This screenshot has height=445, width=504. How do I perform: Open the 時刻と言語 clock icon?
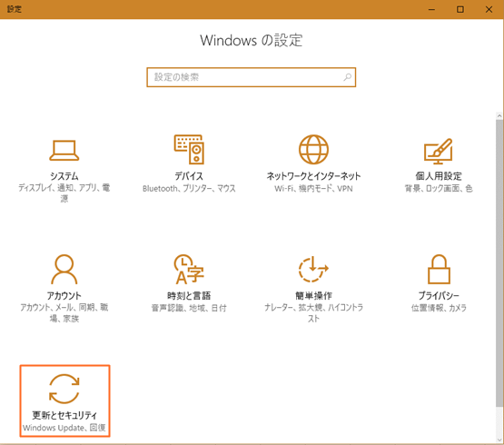tap(189, 269)
